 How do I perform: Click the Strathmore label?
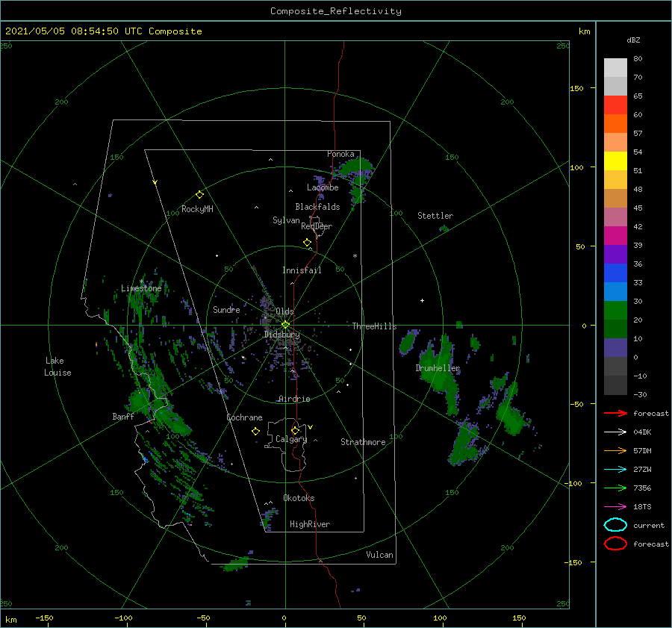363,442
